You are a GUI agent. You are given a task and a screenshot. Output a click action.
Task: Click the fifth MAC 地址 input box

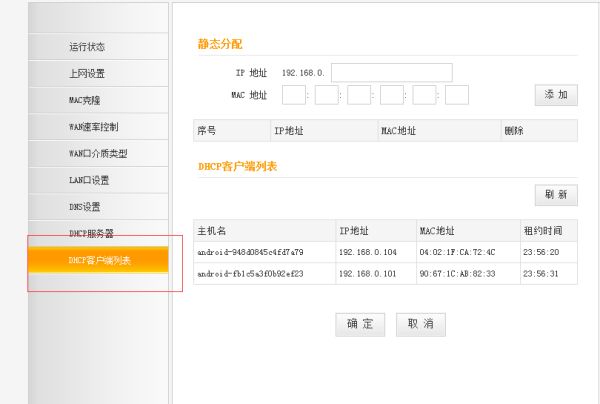pos(424,95)
